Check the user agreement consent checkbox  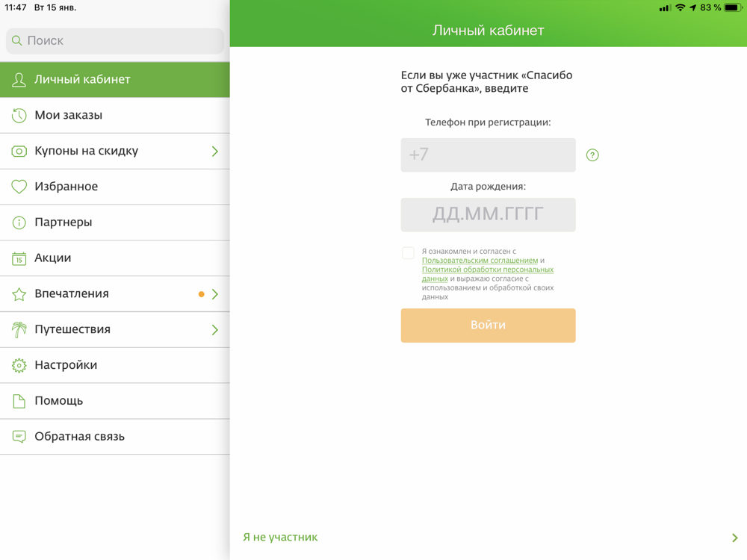[409, 253]
